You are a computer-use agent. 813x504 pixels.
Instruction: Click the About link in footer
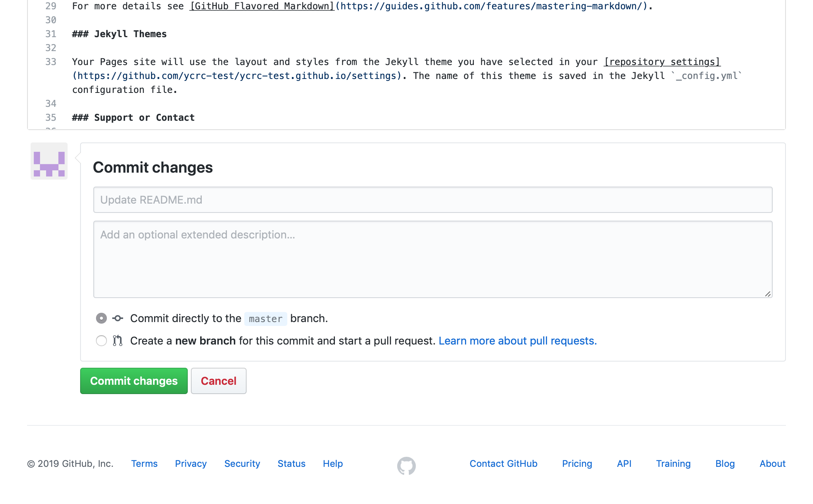point(772,463)
